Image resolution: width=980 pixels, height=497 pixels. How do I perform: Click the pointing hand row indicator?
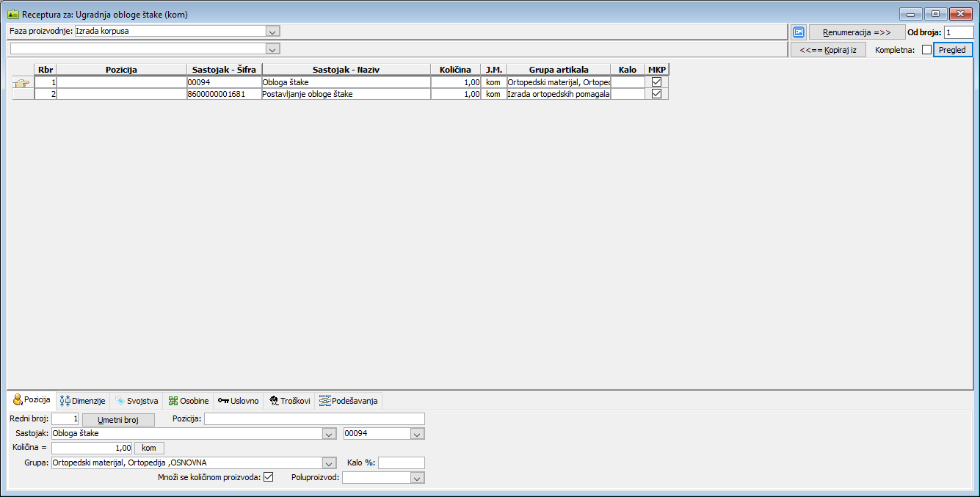point(23,83)
